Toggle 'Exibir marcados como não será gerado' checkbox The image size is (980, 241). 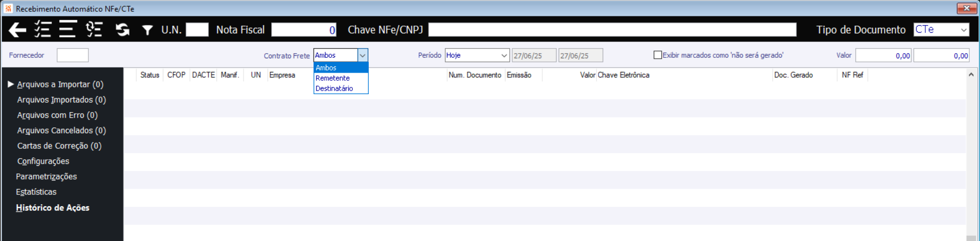(658, 55)
